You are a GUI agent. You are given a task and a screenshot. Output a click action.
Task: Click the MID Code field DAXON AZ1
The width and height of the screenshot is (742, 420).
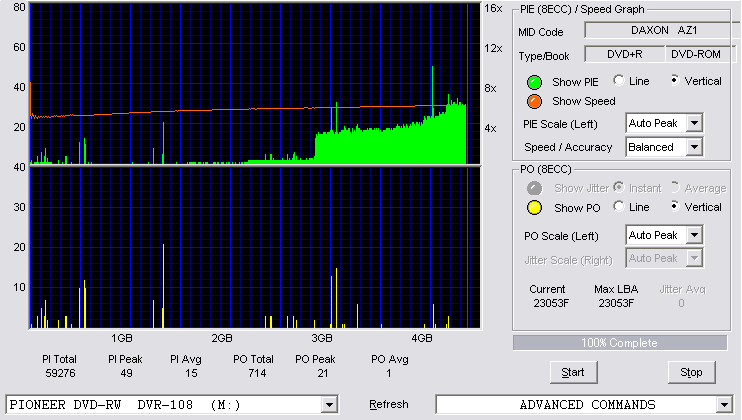[662, 30]
